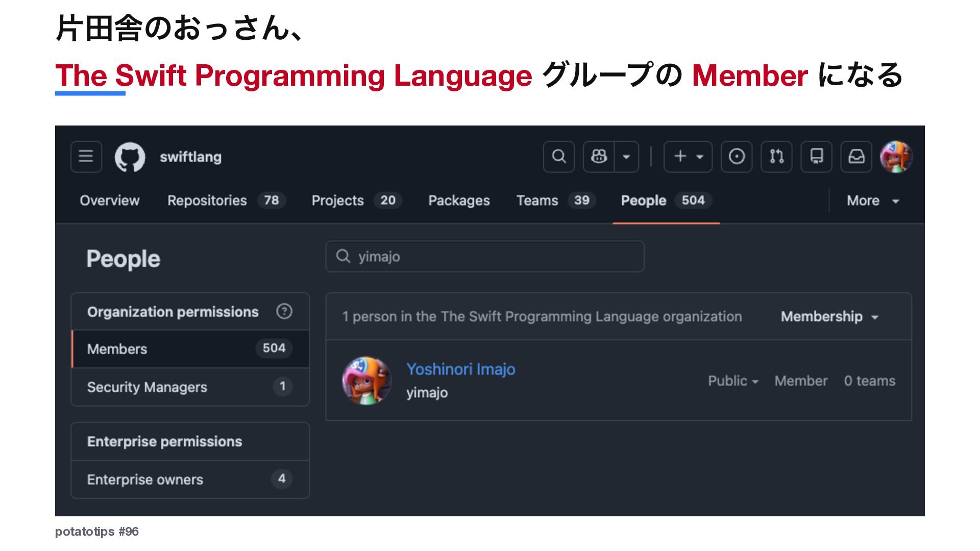
Task: Click the Member role label
Action: 801,381
